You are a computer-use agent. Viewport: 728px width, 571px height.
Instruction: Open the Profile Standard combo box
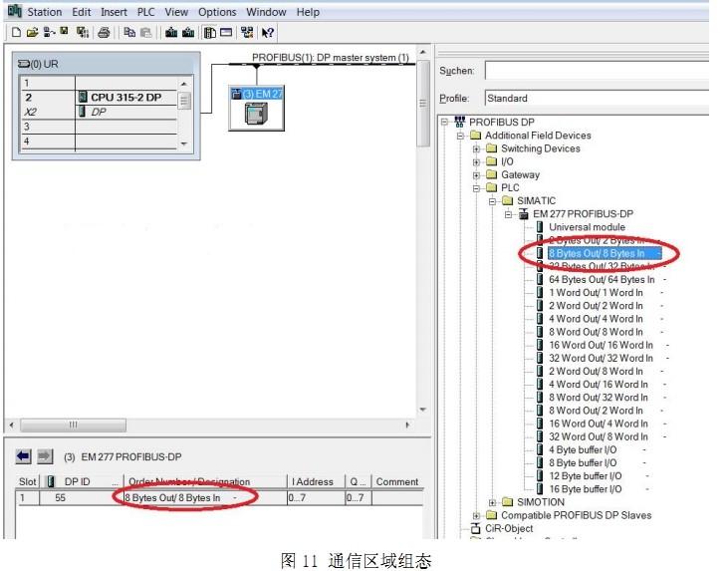(x=597, y=98)
